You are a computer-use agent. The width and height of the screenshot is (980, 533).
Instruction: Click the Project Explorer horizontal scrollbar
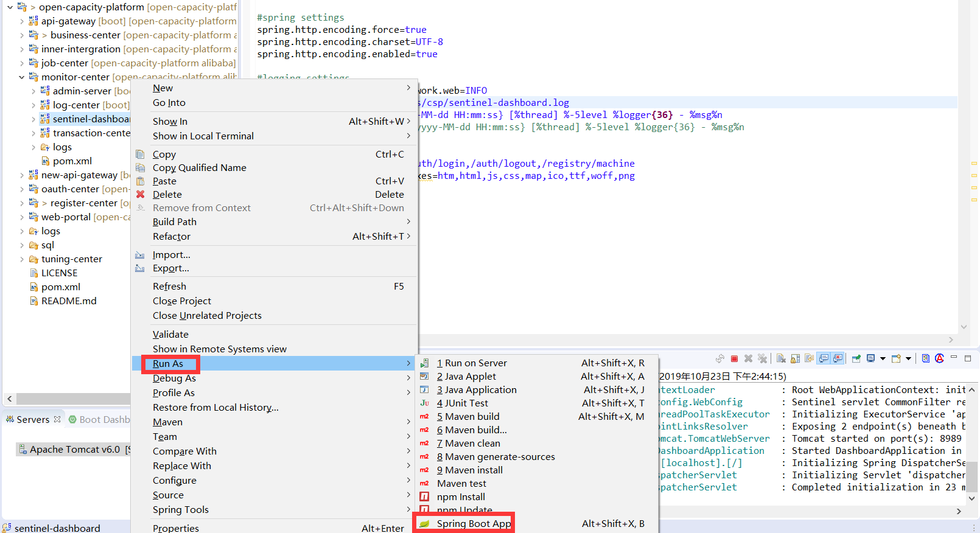click(x=73, y=399)
